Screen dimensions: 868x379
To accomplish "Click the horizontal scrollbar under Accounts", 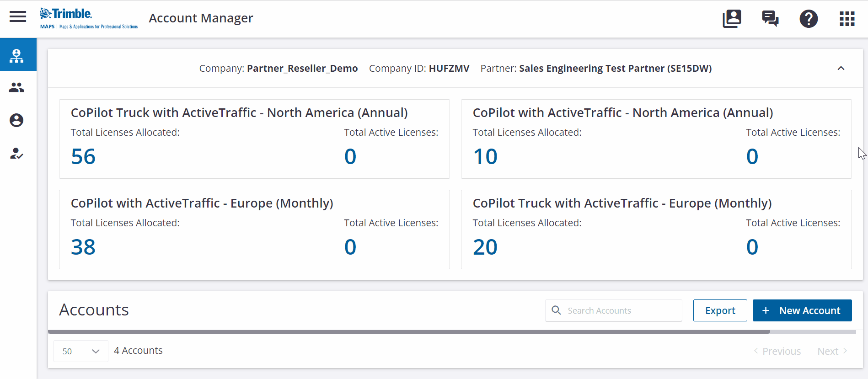I will pyautogui.click(x=409, y=332).
